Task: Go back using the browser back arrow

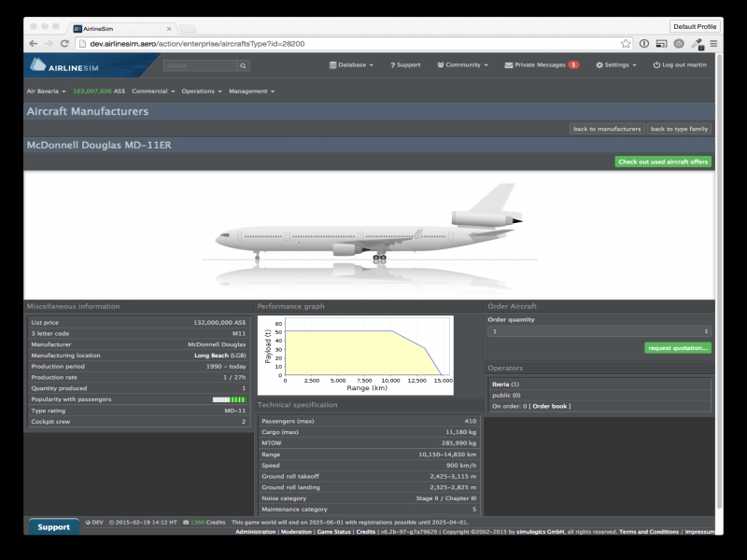Action: [33, 44]
